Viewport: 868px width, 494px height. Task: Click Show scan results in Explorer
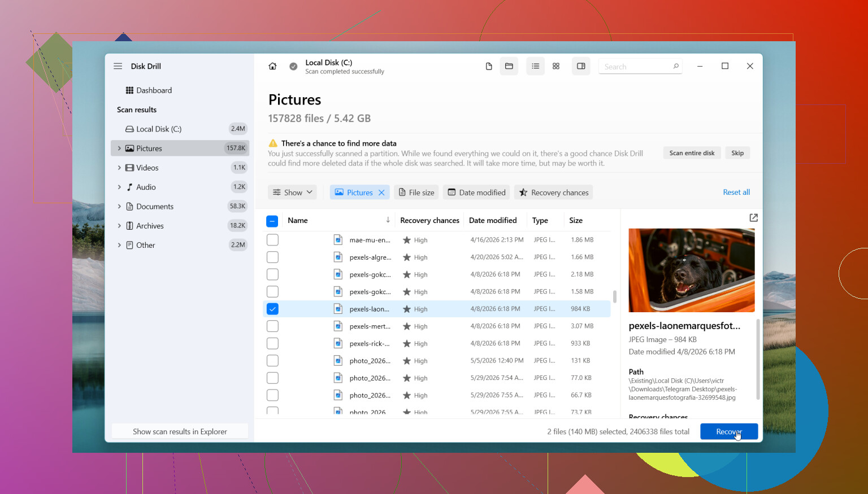[180, 431]
